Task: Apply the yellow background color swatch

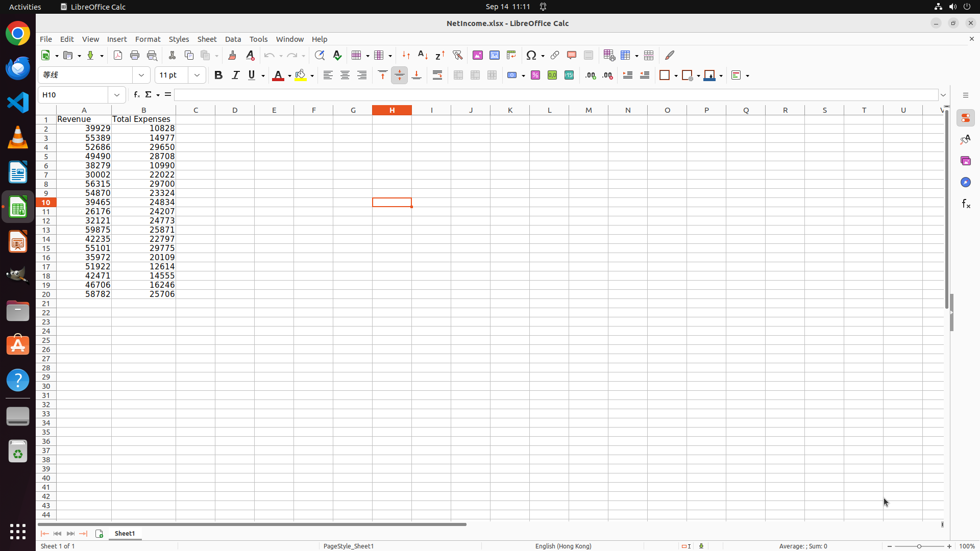Action: coord(301,76)
